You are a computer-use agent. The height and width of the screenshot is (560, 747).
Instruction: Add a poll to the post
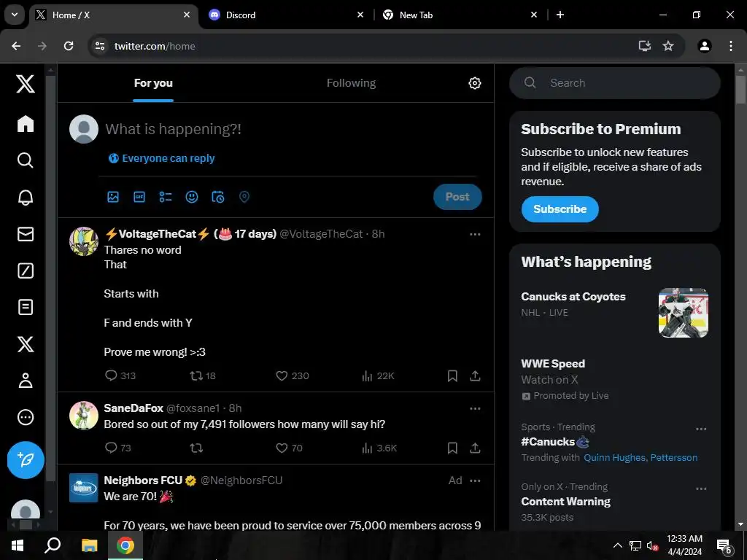click(x=166, y=197)
